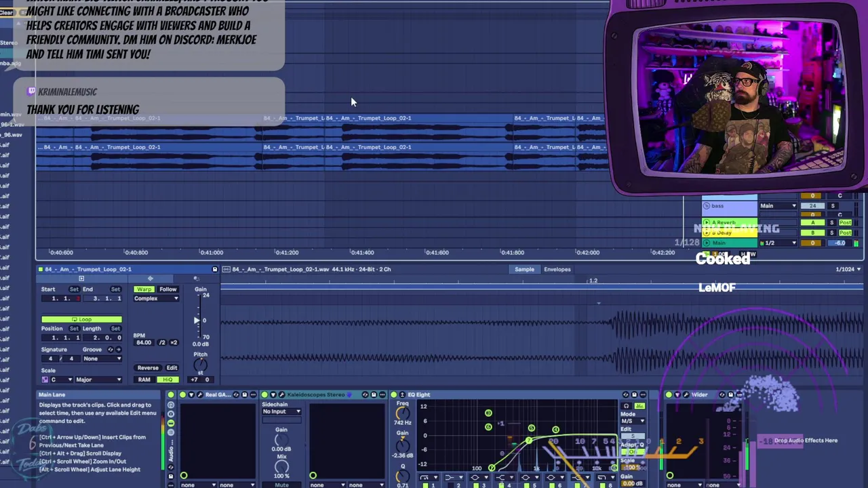Image resolution: width=868 pixels, height=488 pixels.
Task: Double the tempo with ×2 button
Action: 174,342
